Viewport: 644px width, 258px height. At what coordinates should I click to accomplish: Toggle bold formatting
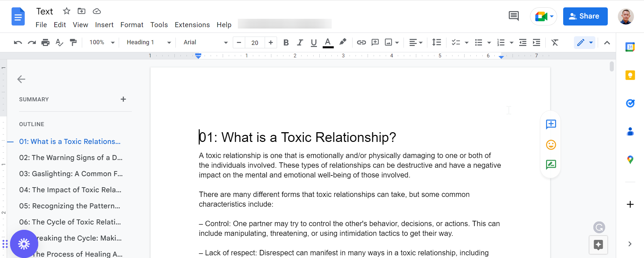(x=286, y=43)
